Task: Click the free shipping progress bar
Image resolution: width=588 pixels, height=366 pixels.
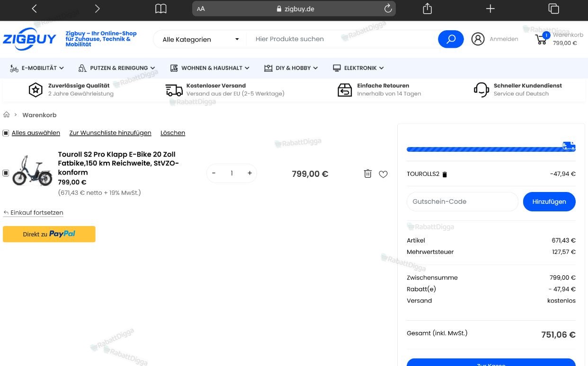Action: pos(491,149)
